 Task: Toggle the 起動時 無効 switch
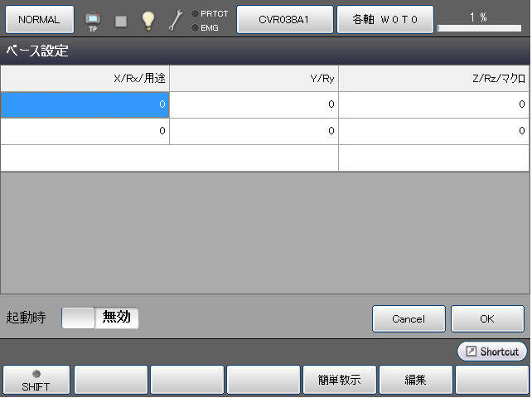[x=100, y=318]
